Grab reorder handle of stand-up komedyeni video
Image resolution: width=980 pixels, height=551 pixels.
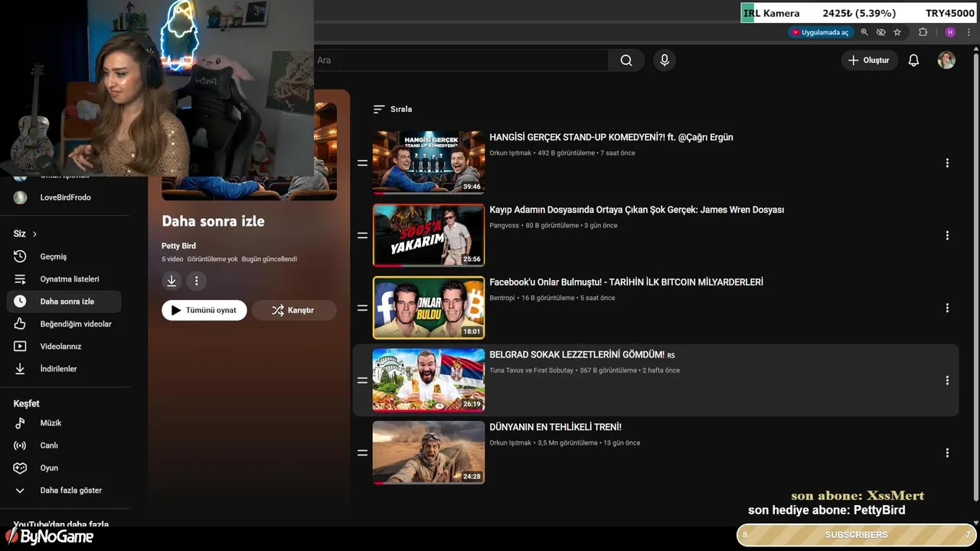pos(362,163)
